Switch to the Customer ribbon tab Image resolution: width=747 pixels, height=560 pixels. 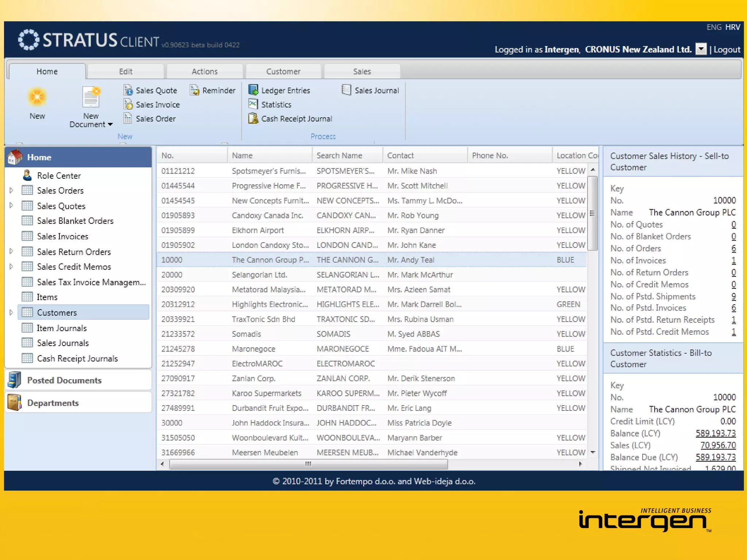coord(283,71)
